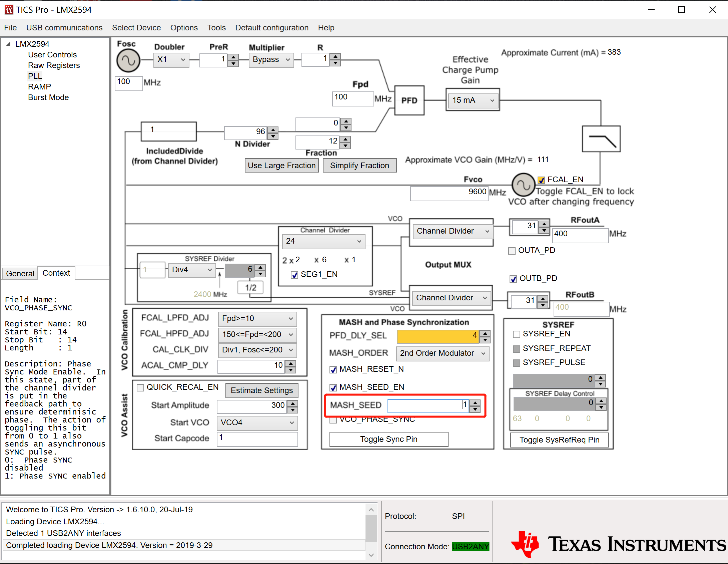728x564 pixels.
Task: Decrease MASH_SEED with the down arrow
Action: pos(475,409)
